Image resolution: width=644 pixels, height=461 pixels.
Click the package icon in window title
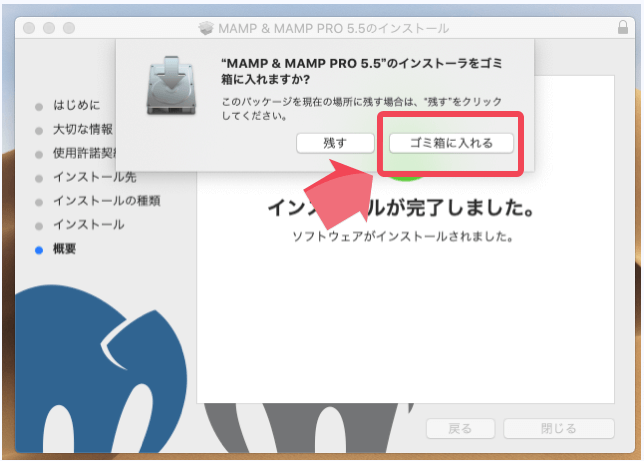tap(206, 28)
